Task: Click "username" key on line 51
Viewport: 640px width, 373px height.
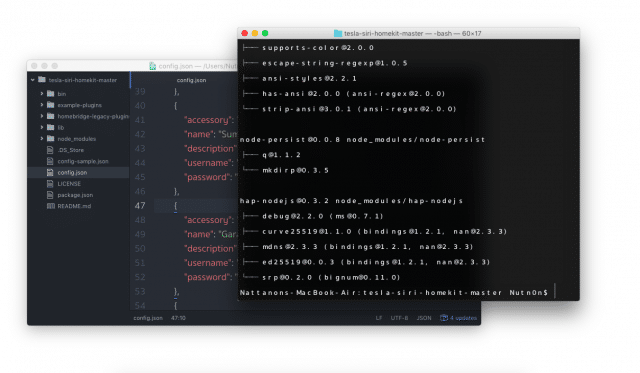Action: (x=208, y=263)
